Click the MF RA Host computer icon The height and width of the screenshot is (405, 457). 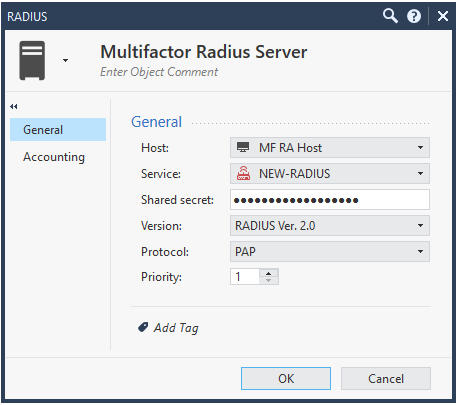click(x=243, y=147)
